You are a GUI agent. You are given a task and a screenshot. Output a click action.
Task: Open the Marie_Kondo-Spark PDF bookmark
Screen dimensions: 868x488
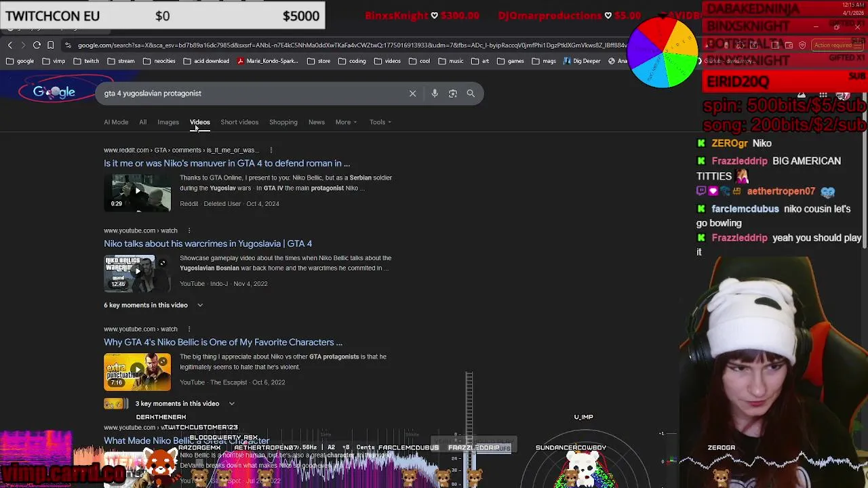(x=267, y=61)
